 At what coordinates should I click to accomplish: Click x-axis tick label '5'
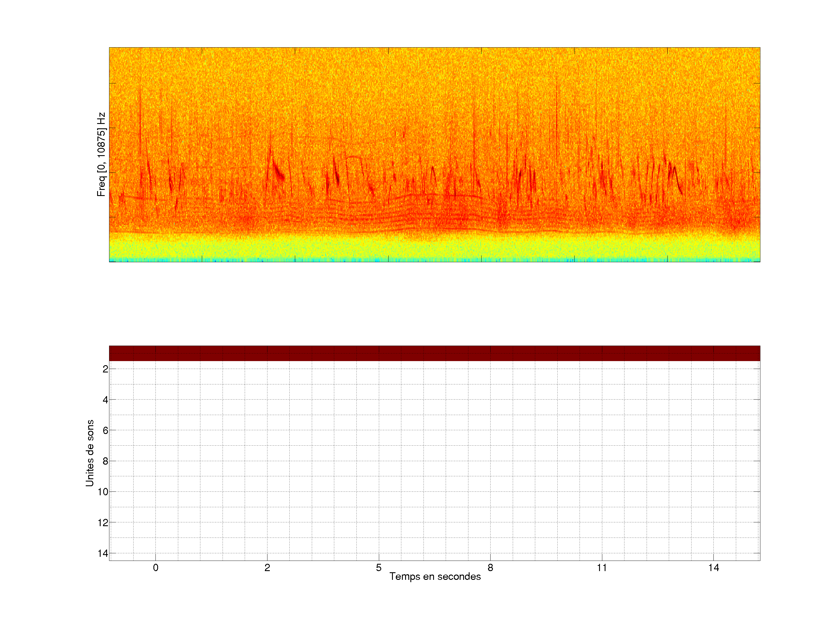pos(379,568)
